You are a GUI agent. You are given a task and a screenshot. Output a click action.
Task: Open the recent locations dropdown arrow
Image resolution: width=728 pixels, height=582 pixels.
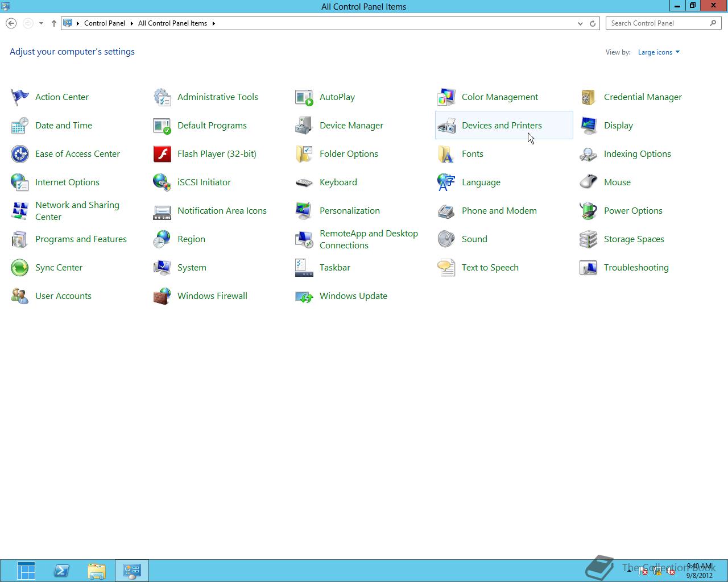[x=41, y=23]
